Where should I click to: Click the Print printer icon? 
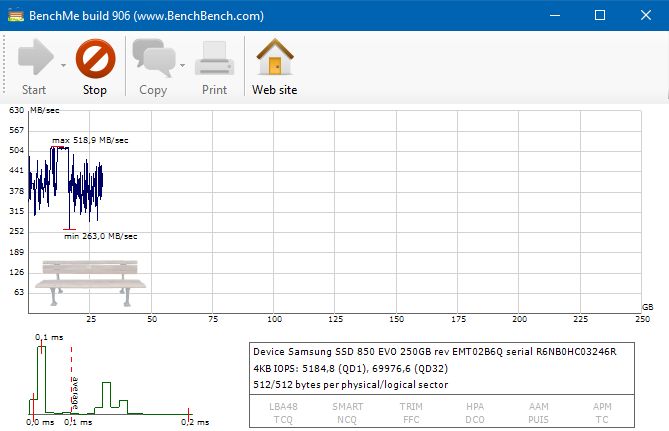pos(214,59)
